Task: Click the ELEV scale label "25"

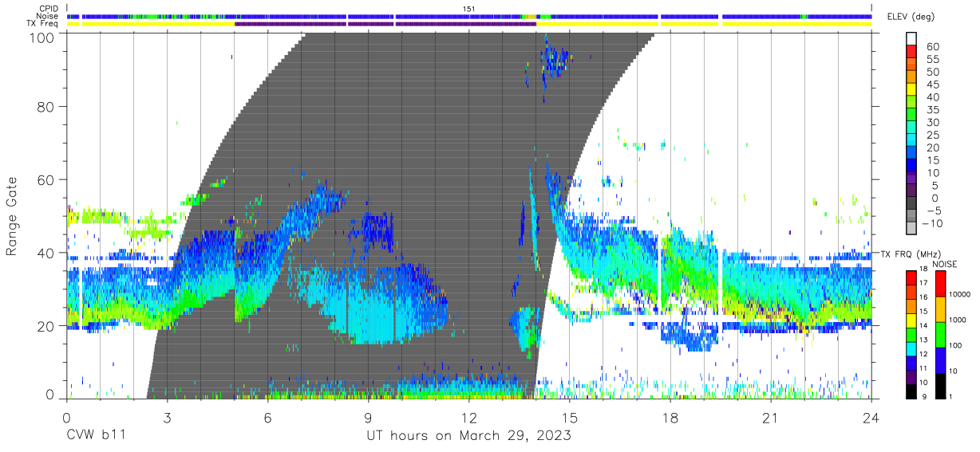Action: click(x=932, y=136)
